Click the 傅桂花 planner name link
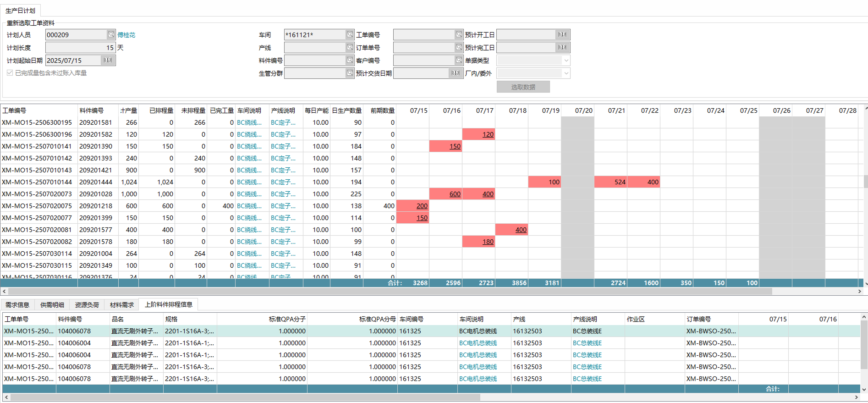This screenshot has width=868, height=403. pyautogui.click(x=126, y=35)
